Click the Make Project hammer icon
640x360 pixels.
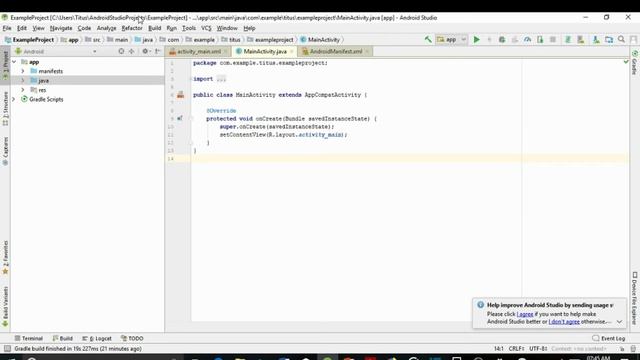(428, 40)
